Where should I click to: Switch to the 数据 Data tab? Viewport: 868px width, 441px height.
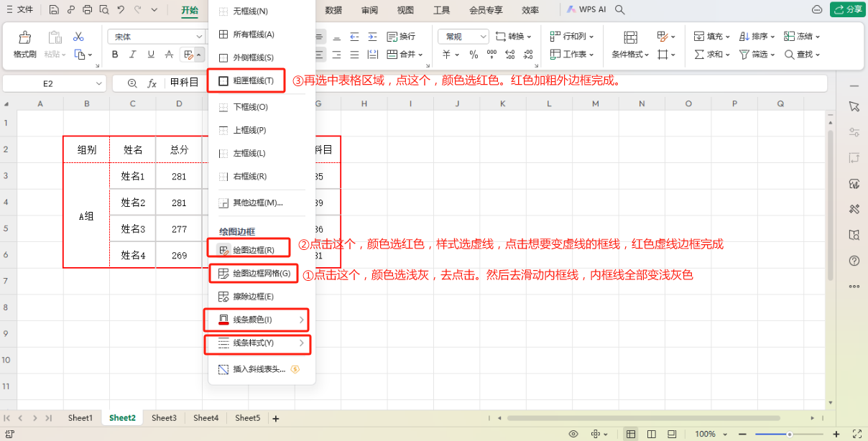[333, 10]
